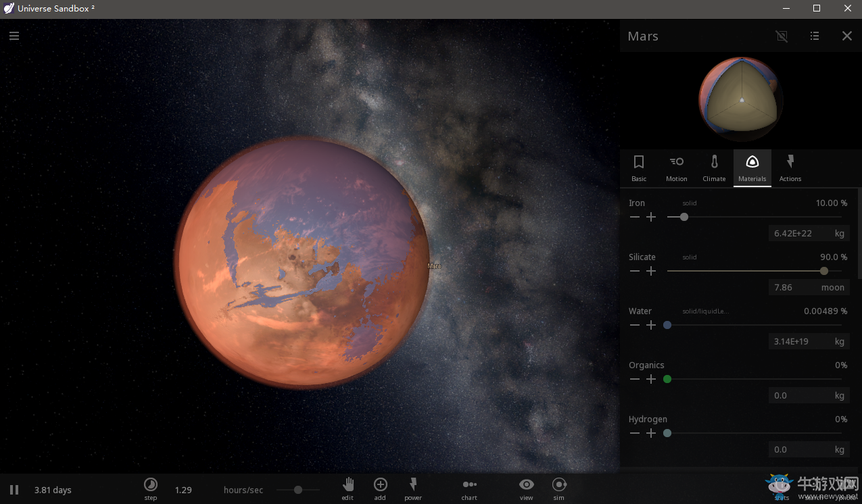Click the Materials panel scrollbar
Screen dimensions: 862x504
click(859, 233)
